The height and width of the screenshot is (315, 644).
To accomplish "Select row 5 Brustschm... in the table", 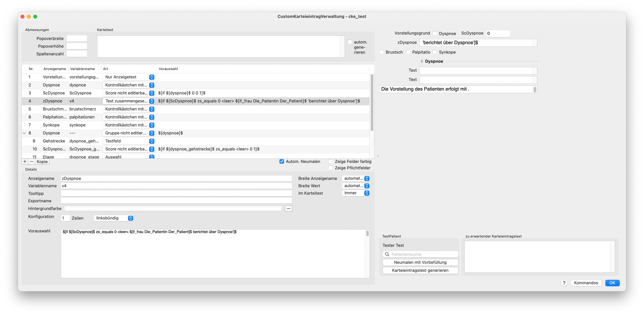I will (x=195, y=109).
